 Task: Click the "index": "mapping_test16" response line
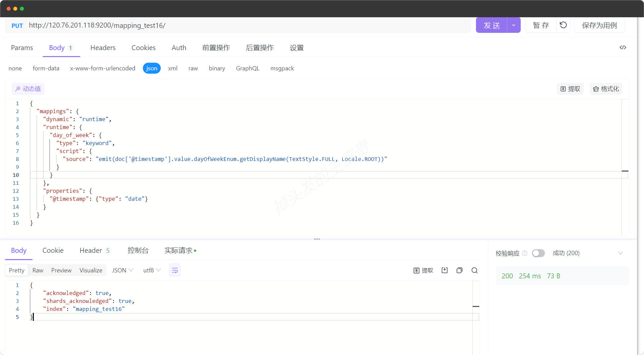tap(84, 309)
